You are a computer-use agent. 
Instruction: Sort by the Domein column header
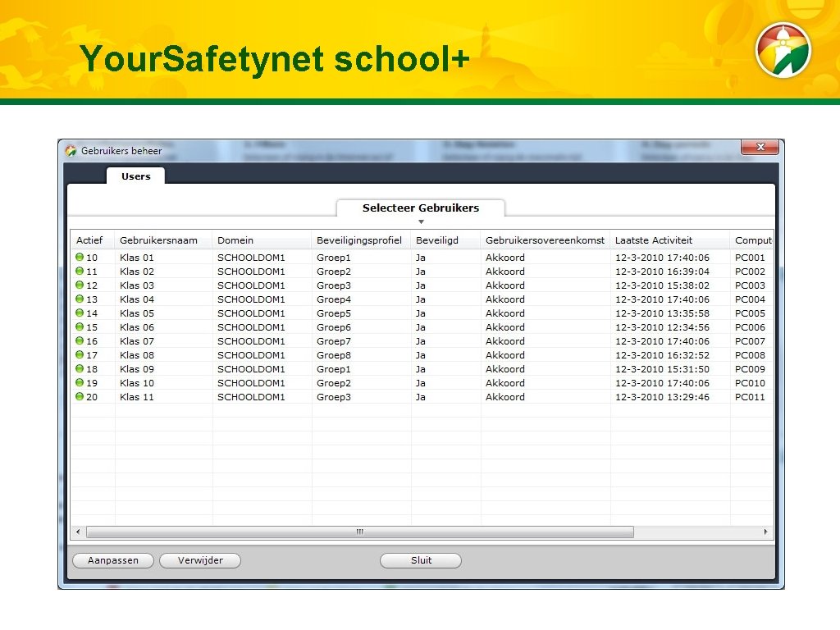pos(262,240)
